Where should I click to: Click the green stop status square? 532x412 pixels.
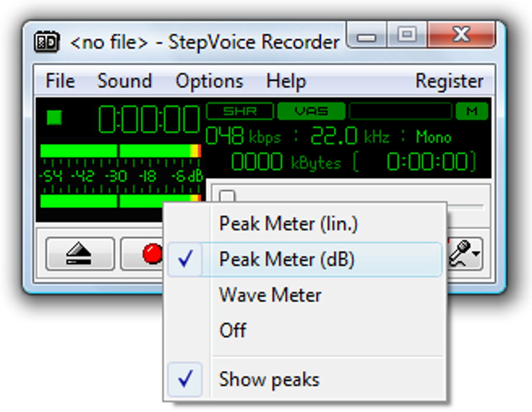pos(54,118)
